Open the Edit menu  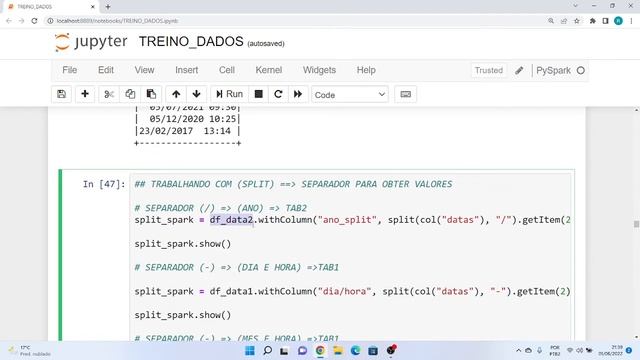click(106, 70)
